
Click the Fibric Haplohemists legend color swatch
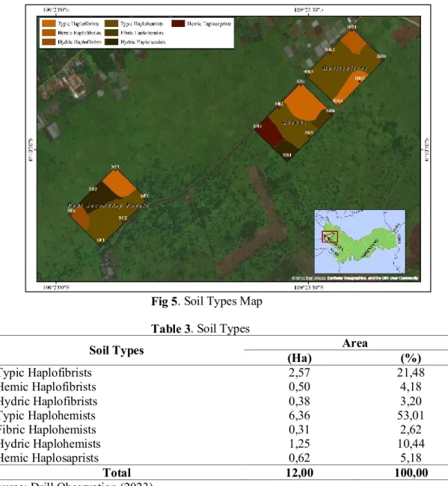111,33
